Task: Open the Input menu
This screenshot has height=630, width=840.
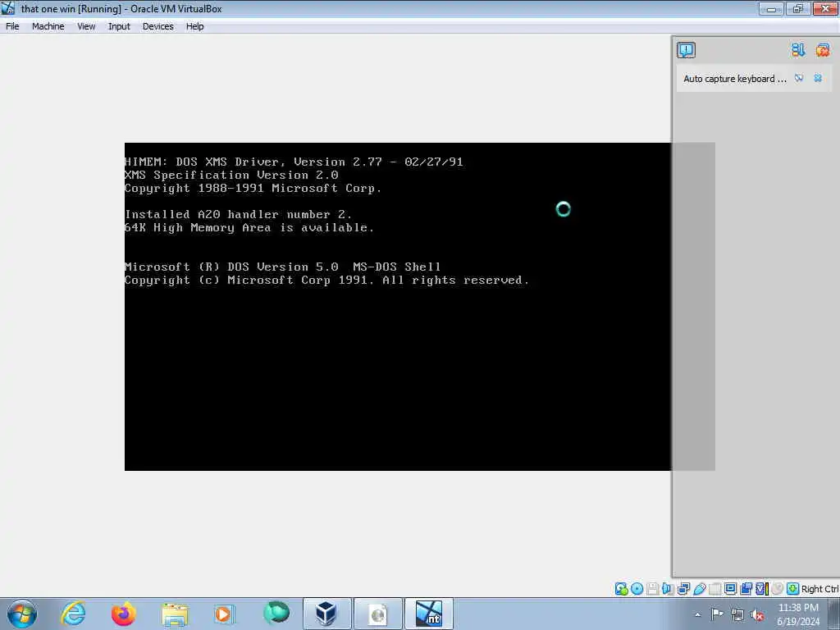Action: 119,26
